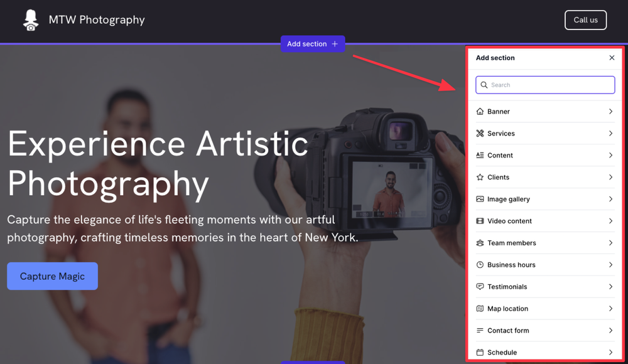Expand the Testimonials section chevron
Image resolution: width=628 pixels, height=364 pixels.
tap(611, 286)
